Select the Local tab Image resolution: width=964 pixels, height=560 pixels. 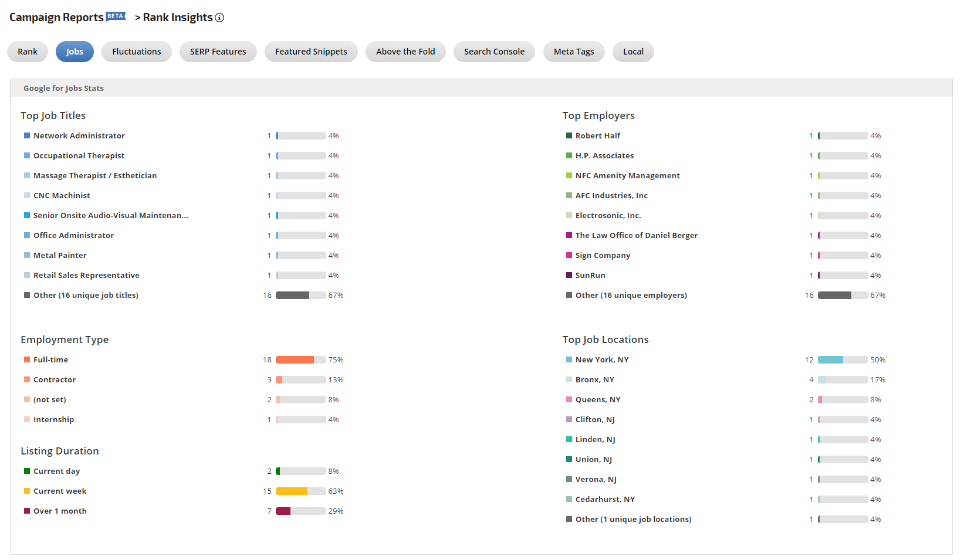point(633,52)
